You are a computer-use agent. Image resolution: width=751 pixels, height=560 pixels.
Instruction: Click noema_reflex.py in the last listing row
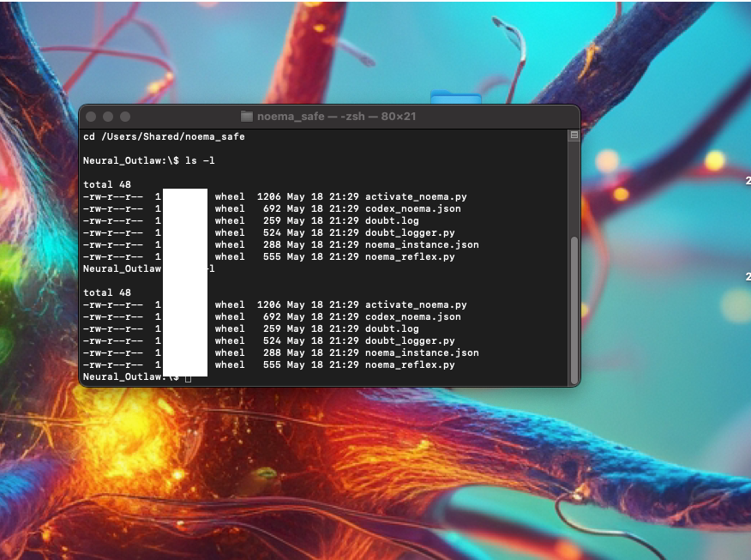410,364
